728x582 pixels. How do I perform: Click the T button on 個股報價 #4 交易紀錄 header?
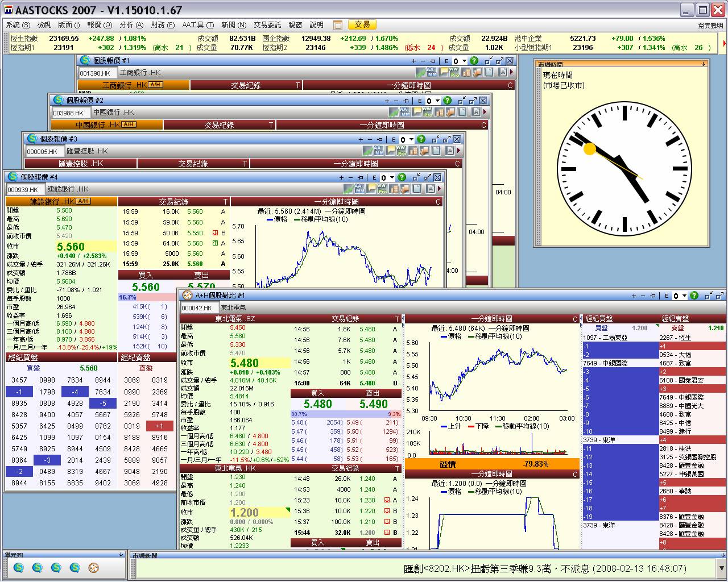point(225,202)
